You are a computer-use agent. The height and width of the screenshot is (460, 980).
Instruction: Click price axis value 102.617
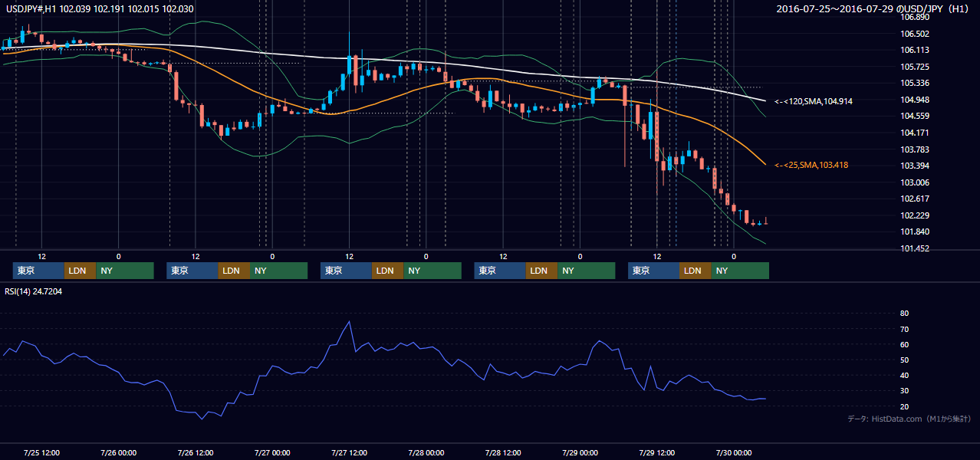coord(916,199)
